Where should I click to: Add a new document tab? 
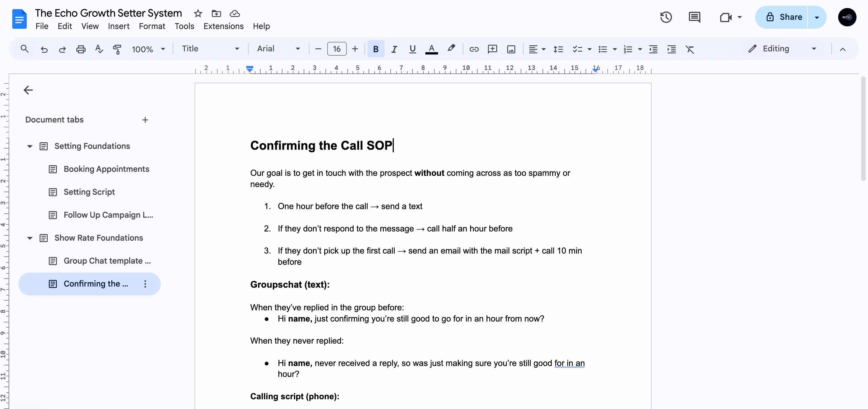[x=145, y=120]
